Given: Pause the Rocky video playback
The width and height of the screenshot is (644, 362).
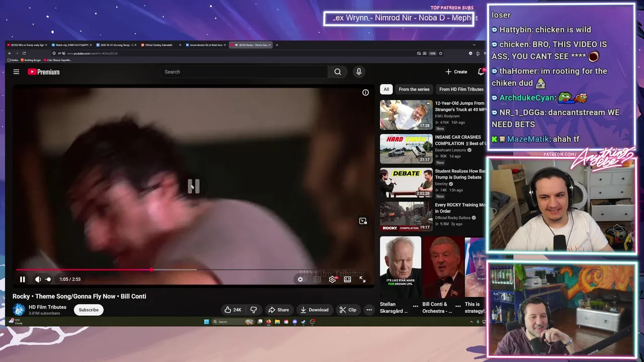Looking at the screenshot, I should click(x=22, y=280).
